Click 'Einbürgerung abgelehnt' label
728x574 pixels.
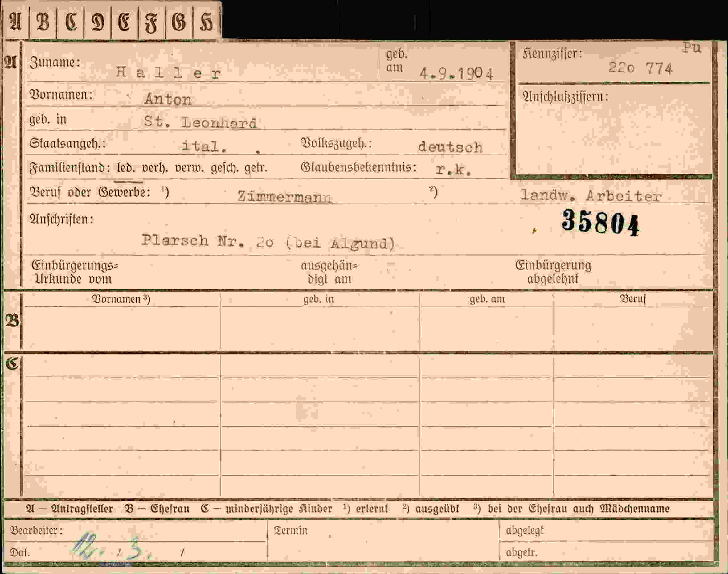coord(553,272)
